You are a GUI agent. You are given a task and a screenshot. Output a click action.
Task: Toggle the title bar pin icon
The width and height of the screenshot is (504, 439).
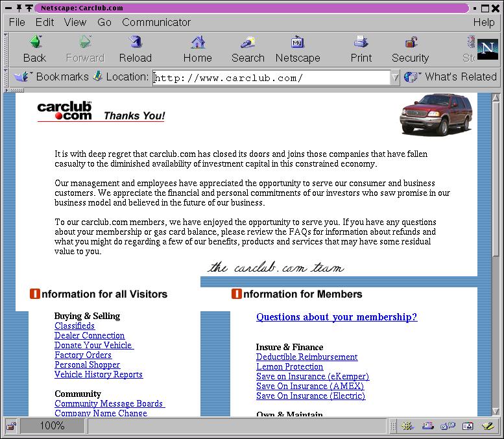(x=19, y=8)
